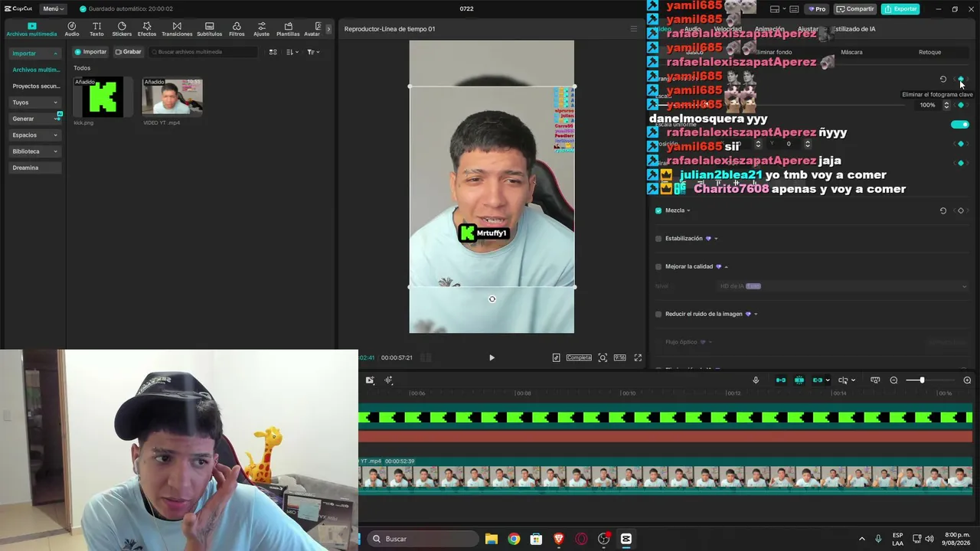Open the media sort dropdown
The width and height of the screenshot is (980, 551).
click(292, 52)
